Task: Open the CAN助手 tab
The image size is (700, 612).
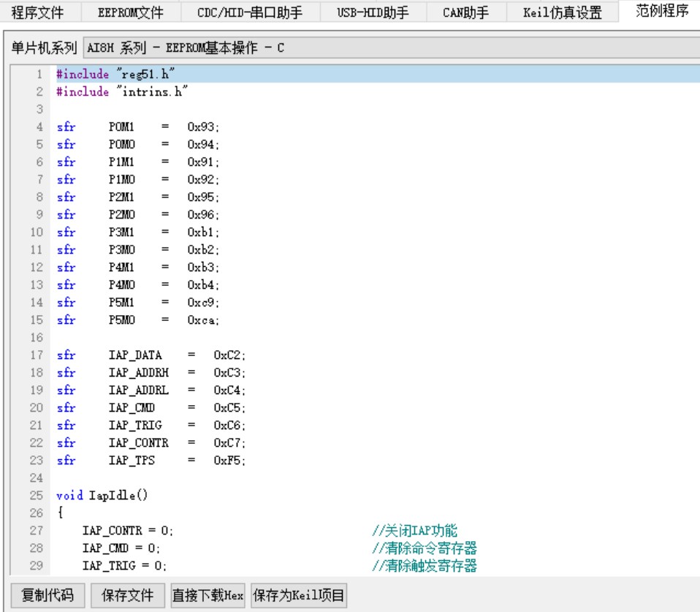Action: 465,12
